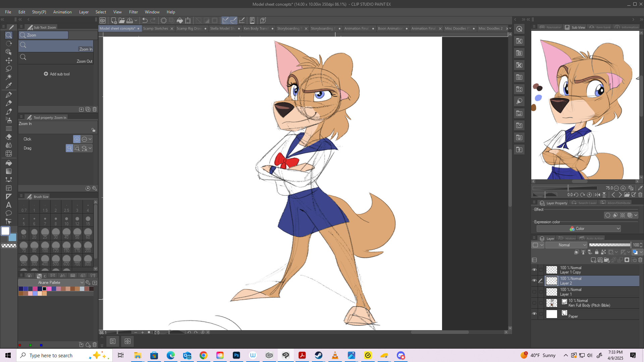Switch to the Scamp Sketches tab

click(155, 28)
